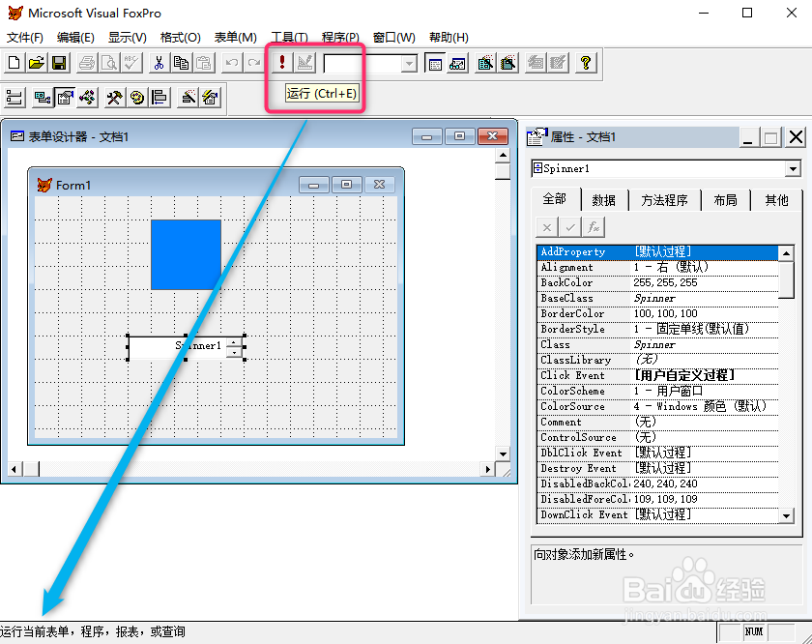Click the Set Tab Order icon

tap(14, 98)
